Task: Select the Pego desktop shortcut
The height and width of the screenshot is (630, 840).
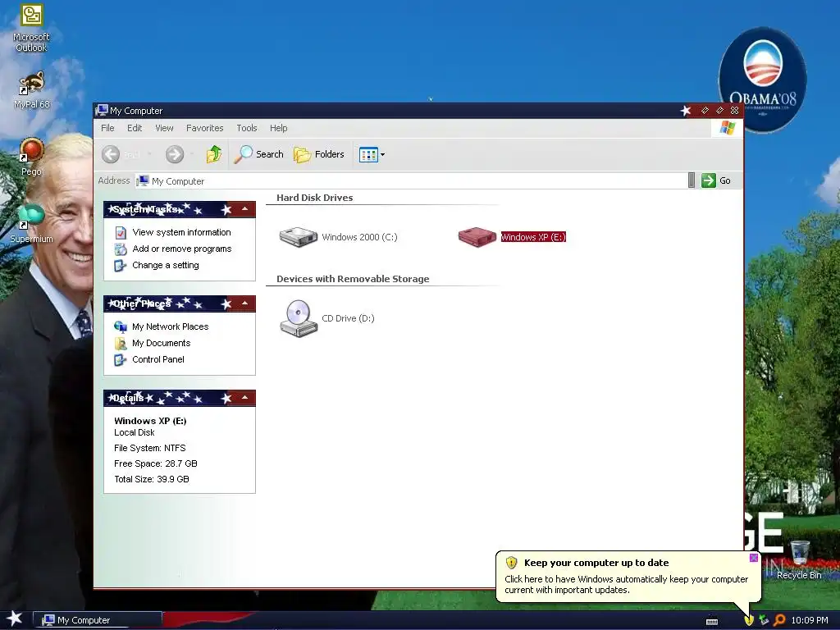Action: click(x=31, y=157)
